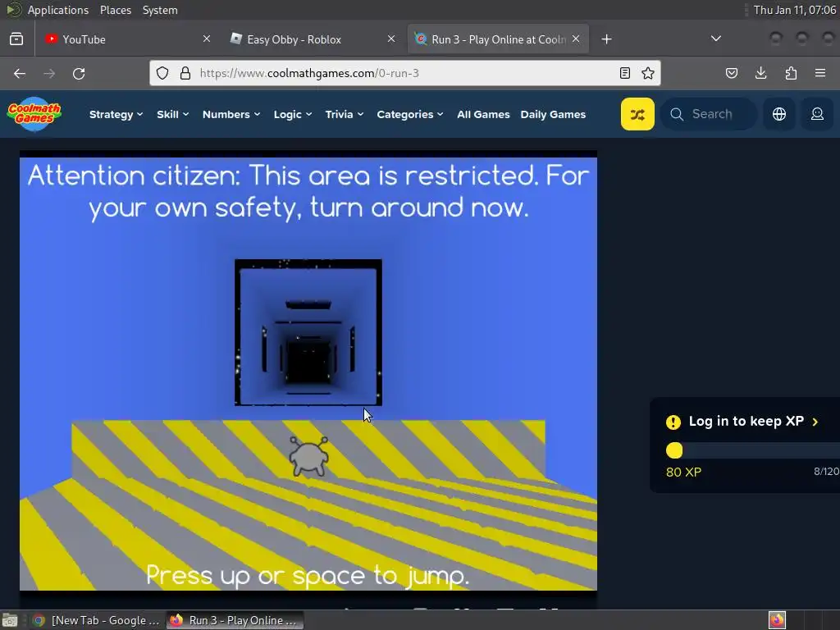The width and height of the screenshot is (840, 630).
Task: Click the 80 XP label
Action: [x=683, y=472]
